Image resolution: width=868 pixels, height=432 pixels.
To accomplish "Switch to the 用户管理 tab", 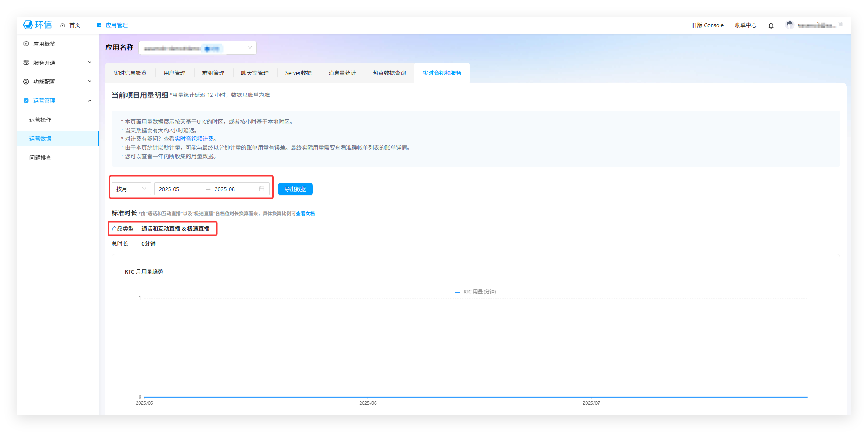I will click(x=174, y=73).
